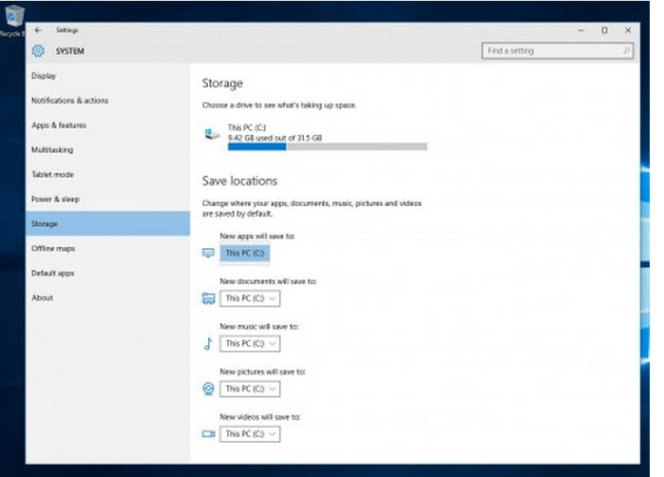
Task: Open New music save location dropdown
Action: pyautogui.click(x=250, y=344)
